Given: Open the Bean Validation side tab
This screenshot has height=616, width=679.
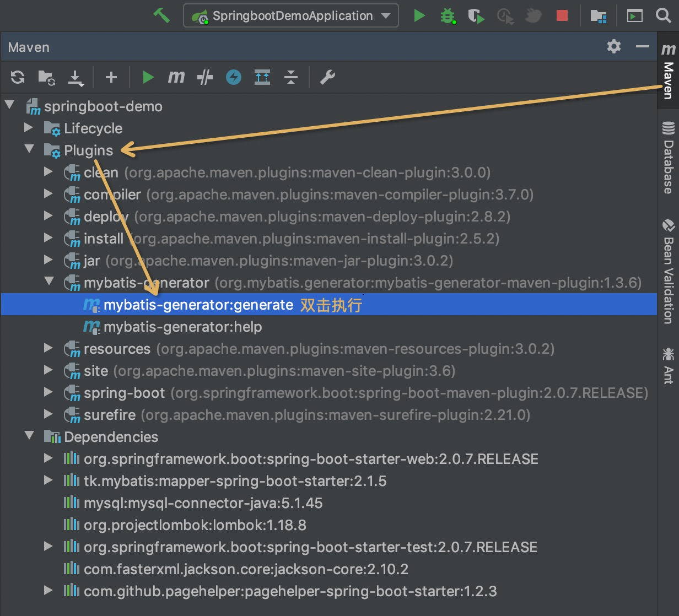Looking at the screenshot, I should pos(668,271).
